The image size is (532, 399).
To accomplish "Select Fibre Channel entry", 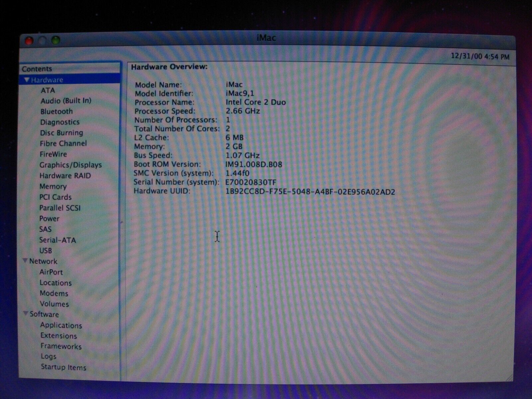I will [x=63, y=143].
